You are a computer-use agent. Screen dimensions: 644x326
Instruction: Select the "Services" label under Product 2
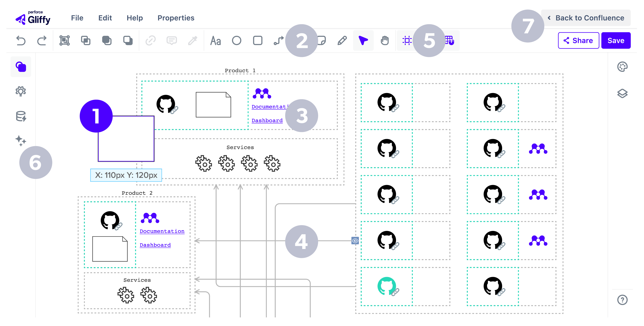click(137, 280)
